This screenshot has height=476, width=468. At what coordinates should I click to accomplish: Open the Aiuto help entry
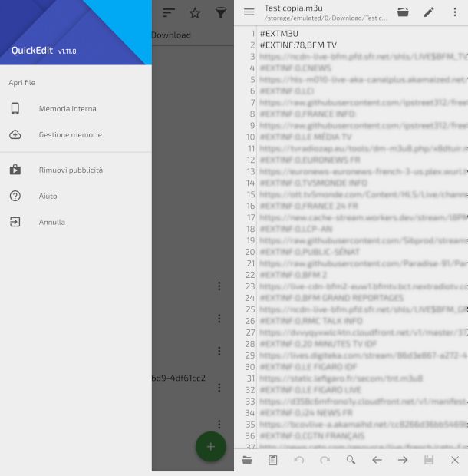(76, 196)
